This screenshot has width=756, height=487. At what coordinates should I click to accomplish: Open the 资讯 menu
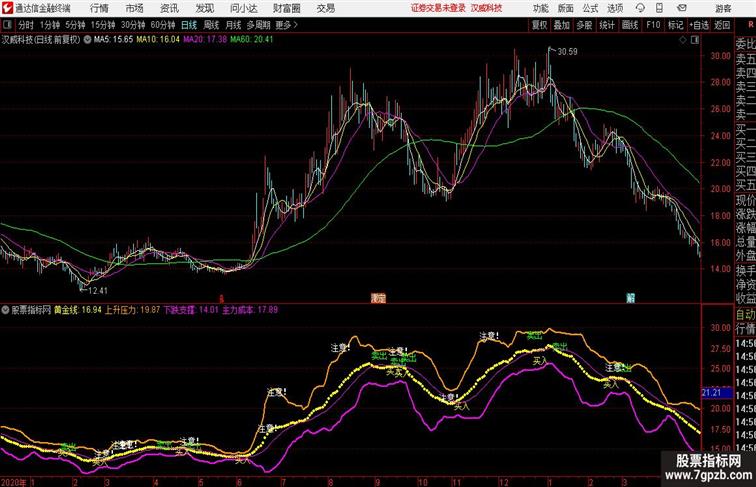point(169,8)
